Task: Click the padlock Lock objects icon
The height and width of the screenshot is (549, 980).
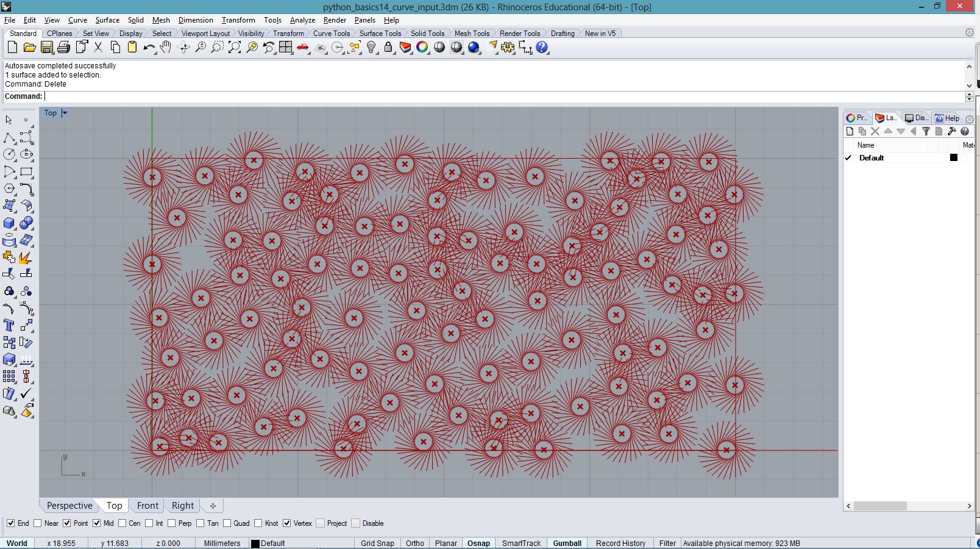Action: pyautogui.click(x=388, y=48)
